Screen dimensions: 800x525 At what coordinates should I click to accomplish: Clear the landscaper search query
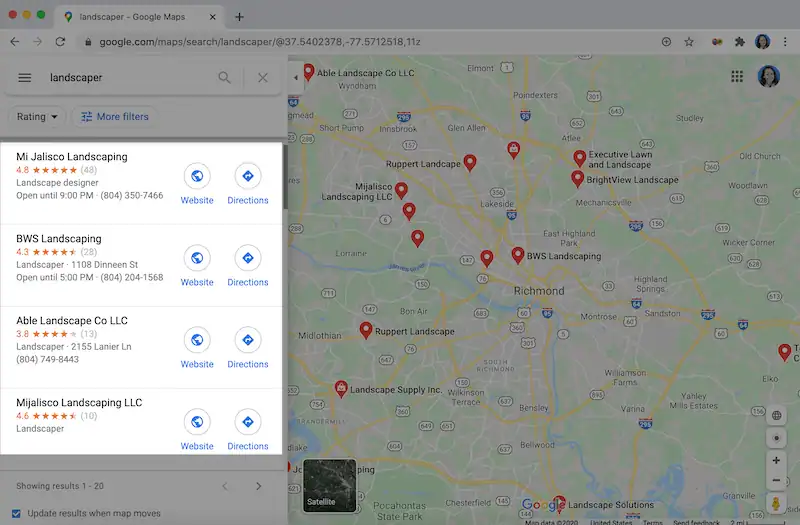point(263,78)
